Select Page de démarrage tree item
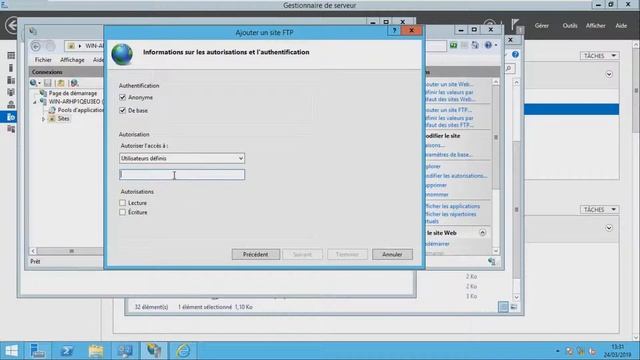The height and width of the screenshot is (360, 640). coord(73,93)
